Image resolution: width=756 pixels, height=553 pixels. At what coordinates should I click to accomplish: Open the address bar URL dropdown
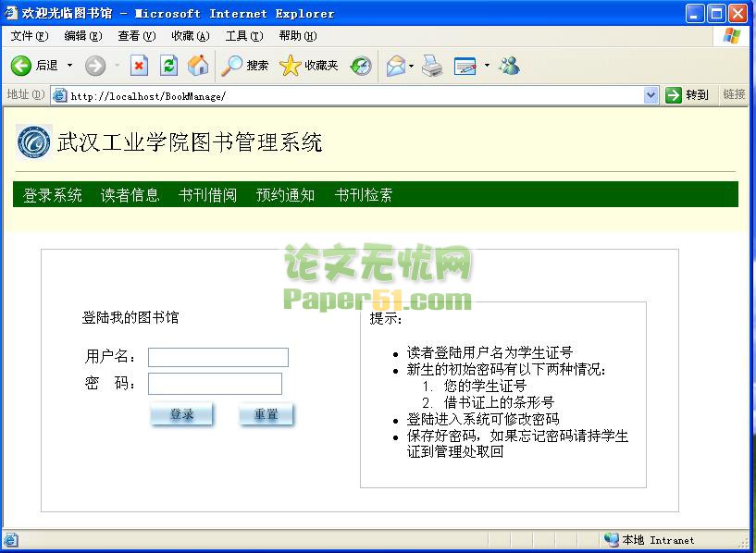(x=651, y=95)
